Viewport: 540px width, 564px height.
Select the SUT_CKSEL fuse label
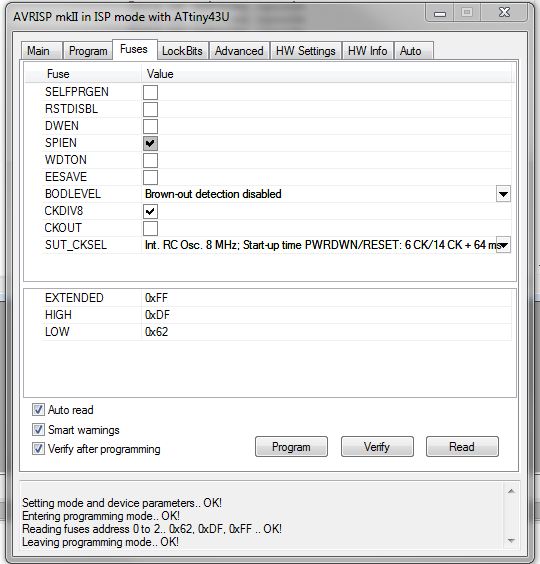click(76, 245)
